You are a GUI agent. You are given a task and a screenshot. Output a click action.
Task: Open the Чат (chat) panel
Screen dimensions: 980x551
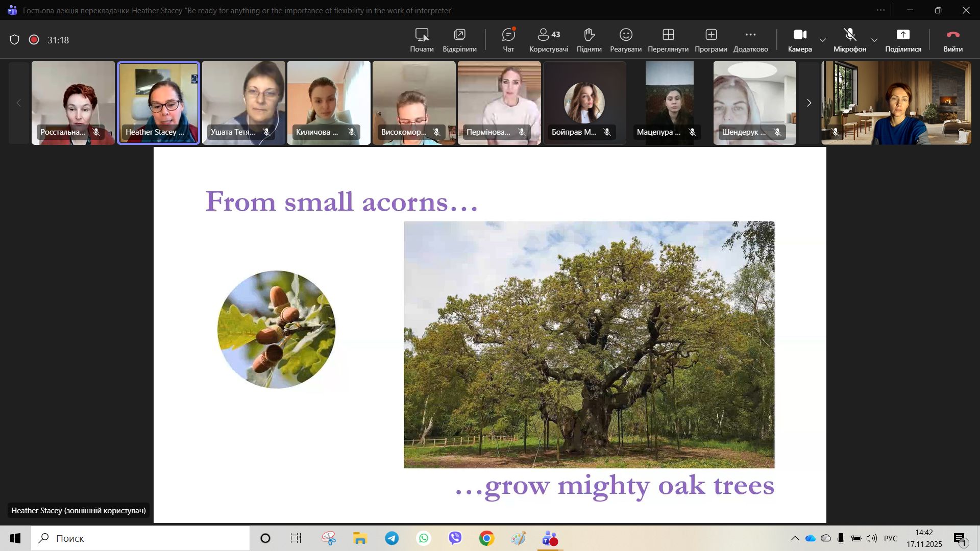508,40
